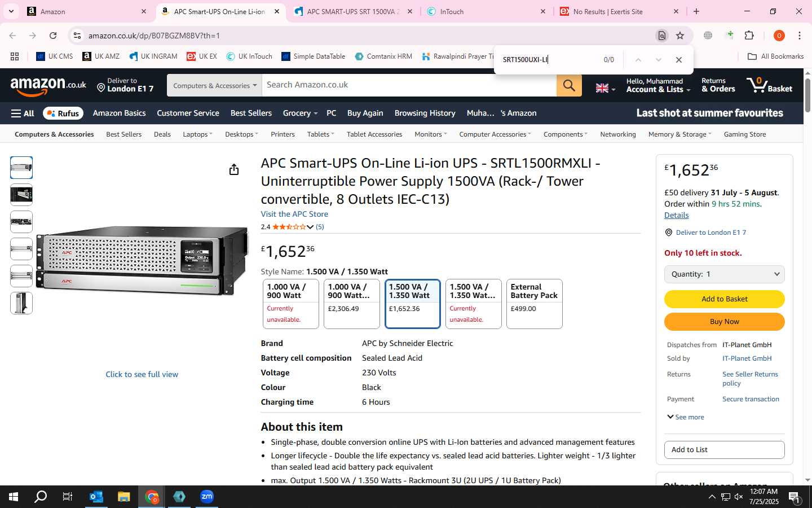This screenshot has height=508, width=812.
Task: Open Windows taskbar search
Action: point(41,497)
